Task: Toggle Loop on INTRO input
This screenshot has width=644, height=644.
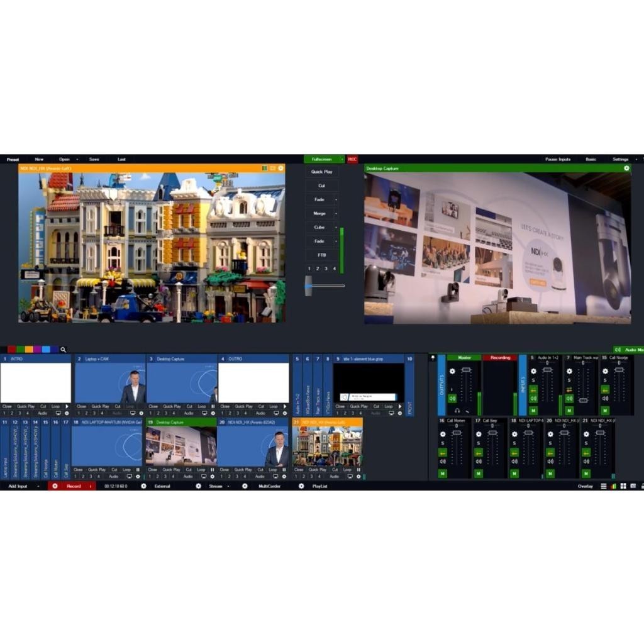Action: coord(55,406)
